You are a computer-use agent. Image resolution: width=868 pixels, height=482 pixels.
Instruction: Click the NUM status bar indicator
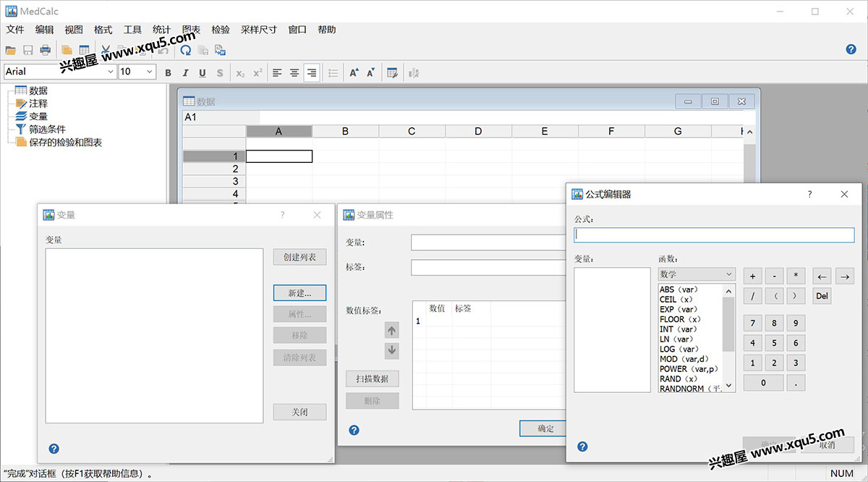point(842,474)
